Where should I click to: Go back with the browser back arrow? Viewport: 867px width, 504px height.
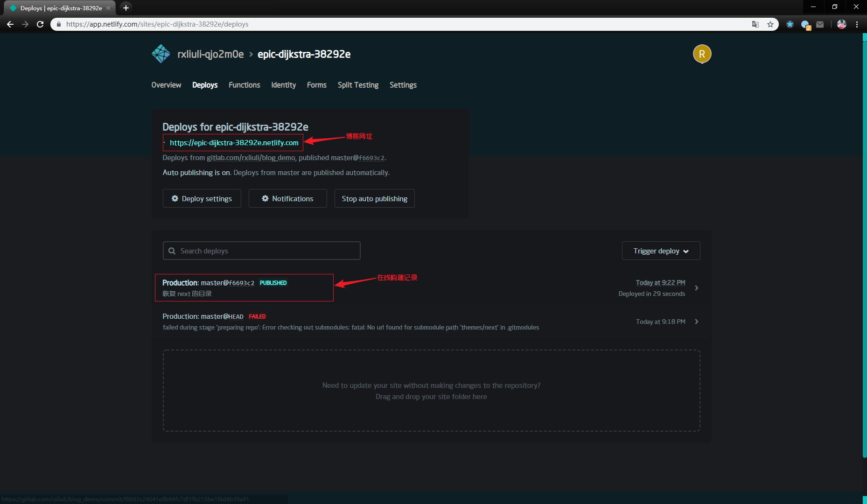coord(10,24)
